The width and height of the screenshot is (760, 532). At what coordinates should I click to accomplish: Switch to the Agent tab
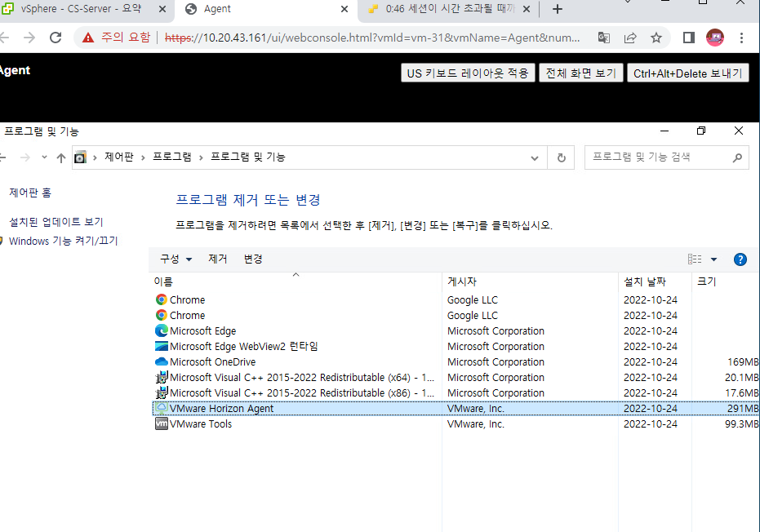(x=265, y=9)
